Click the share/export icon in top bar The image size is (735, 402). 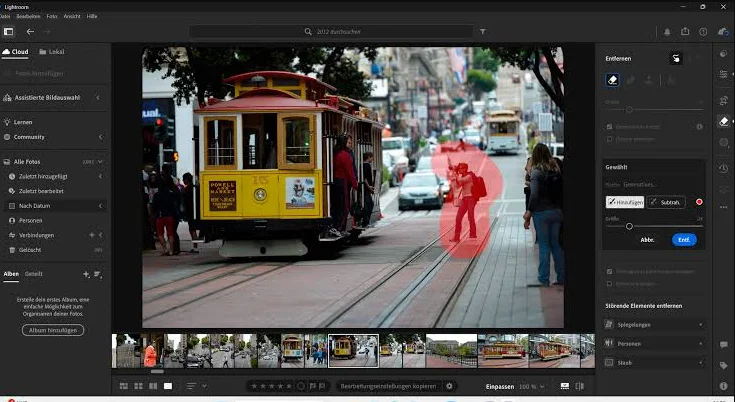[685, 31]
